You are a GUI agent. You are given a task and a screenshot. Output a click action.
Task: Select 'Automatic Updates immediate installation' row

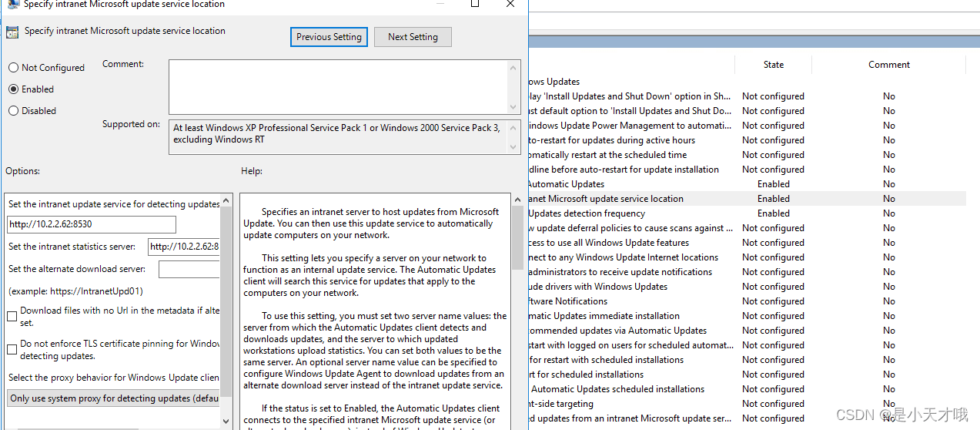747,316
